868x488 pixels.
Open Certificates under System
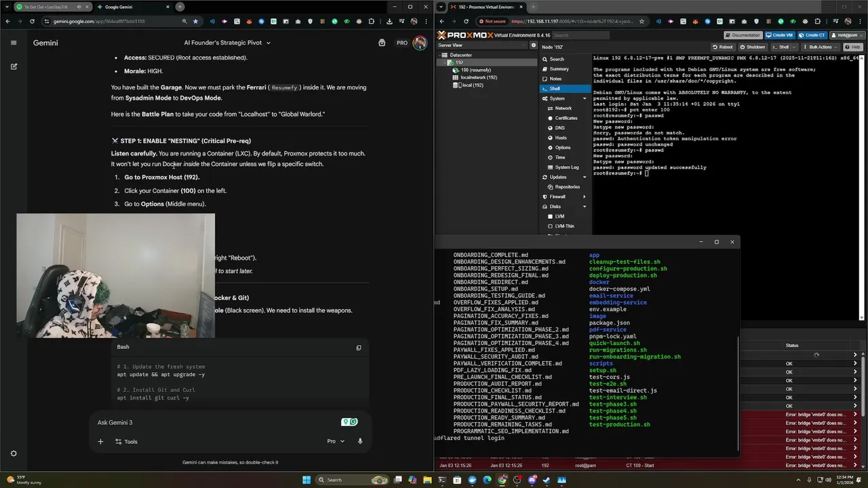coord(566,118)
